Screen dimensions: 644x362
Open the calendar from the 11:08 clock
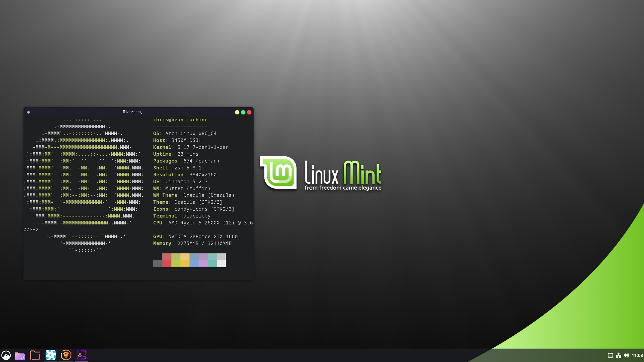point(637,355)
